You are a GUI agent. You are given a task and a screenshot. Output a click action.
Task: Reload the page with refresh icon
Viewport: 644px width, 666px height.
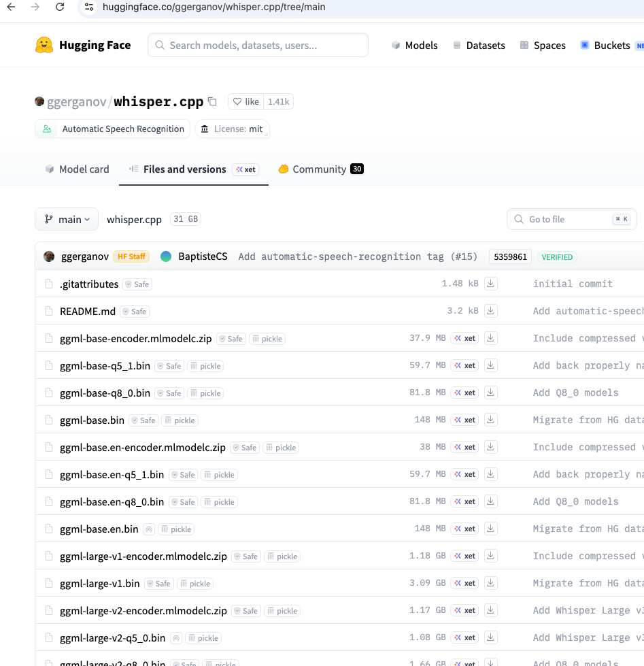coord(60,7)
